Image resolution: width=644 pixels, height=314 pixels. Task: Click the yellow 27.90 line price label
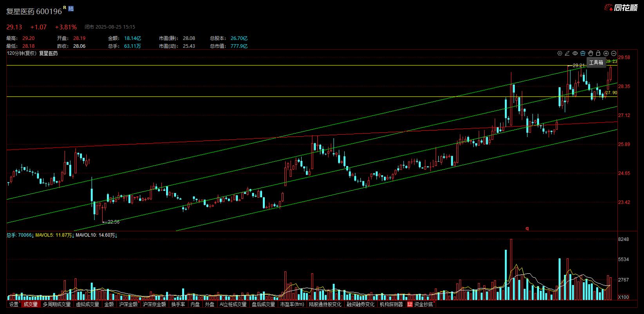[611, 93]
